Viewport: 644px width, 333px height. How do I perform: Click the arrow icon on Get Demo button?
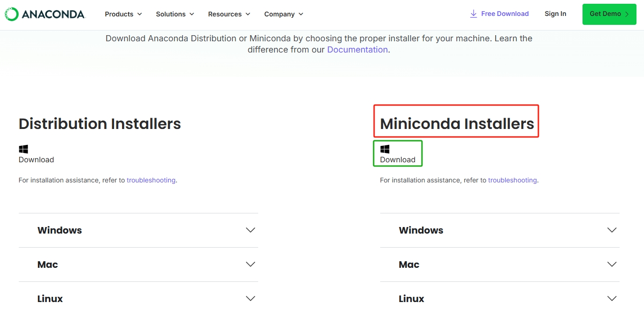627,14
